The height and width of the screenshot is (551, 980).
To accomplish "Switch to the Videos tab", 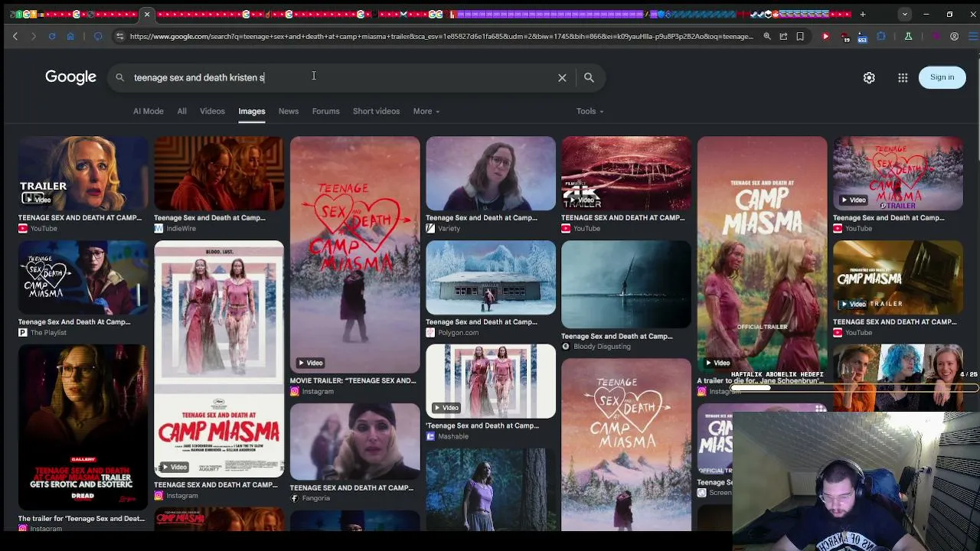I will (212, 111).
